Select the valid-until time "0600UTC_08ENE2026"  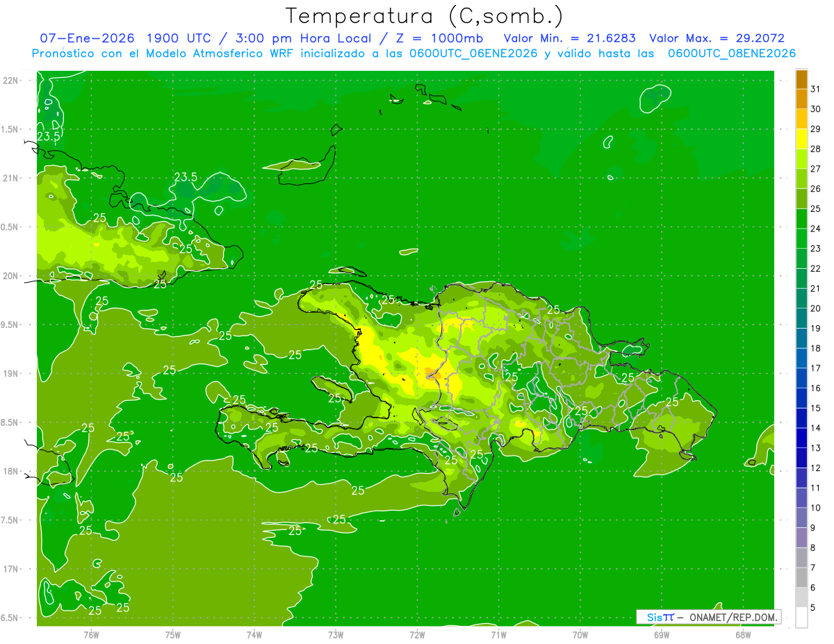(x=732, y=53)
